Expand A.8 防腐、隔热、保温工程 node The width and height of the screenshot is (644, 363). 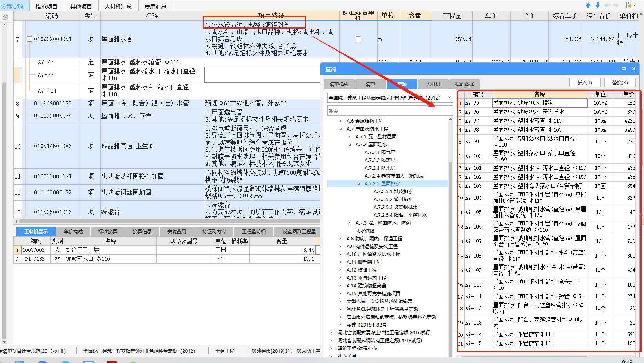coord(340,239)
